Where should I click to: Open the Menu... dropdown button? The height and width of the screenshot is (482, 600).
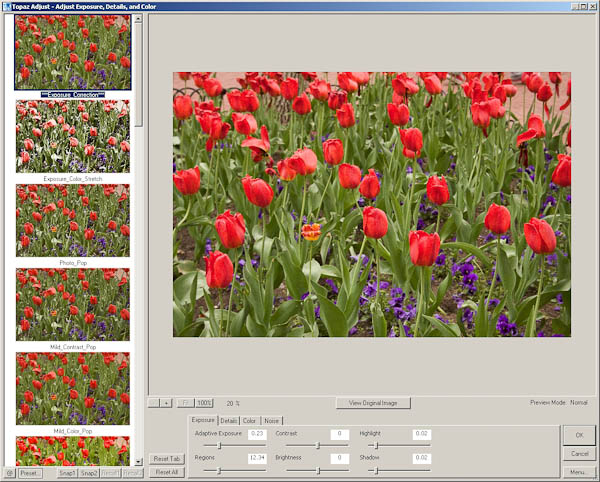click(x=578, y=472)
